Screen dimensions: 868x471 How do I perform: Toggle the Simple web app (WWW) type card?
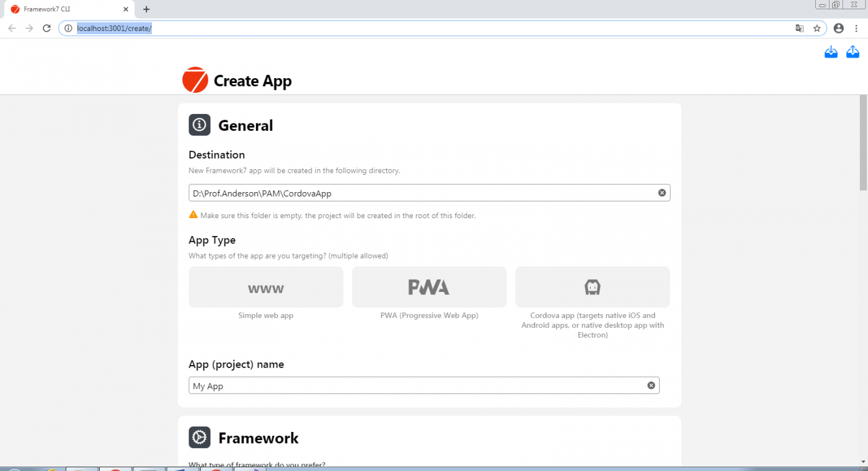tap(266, 287)
